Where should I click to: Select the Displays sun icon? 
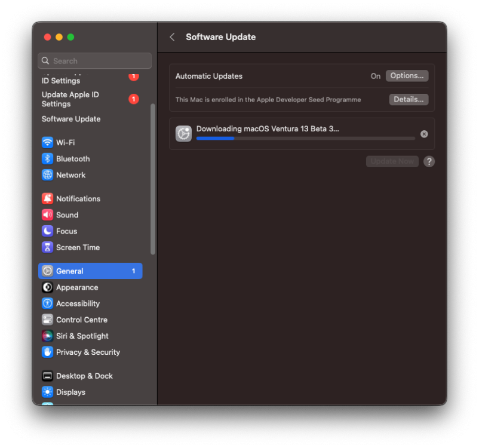[47, 392]
